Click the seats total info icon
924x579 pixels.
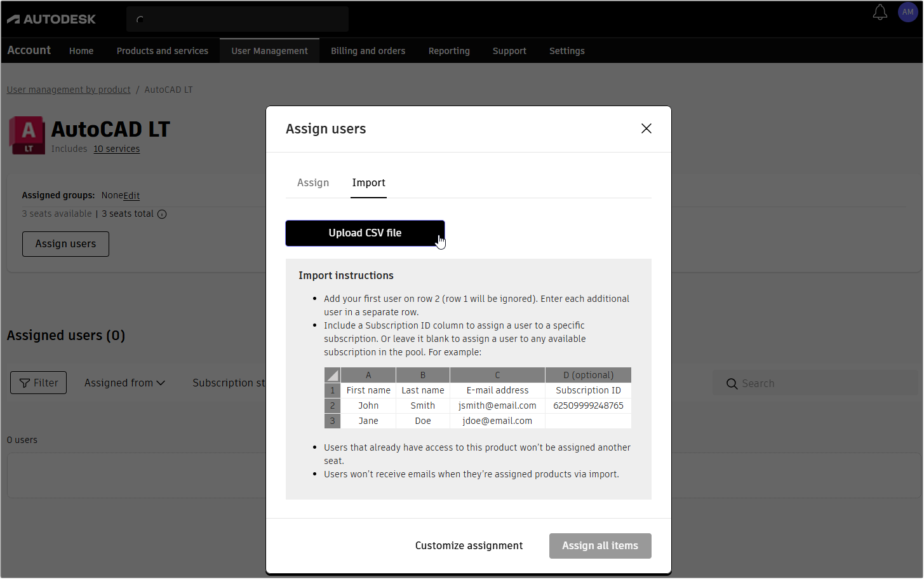162,214
